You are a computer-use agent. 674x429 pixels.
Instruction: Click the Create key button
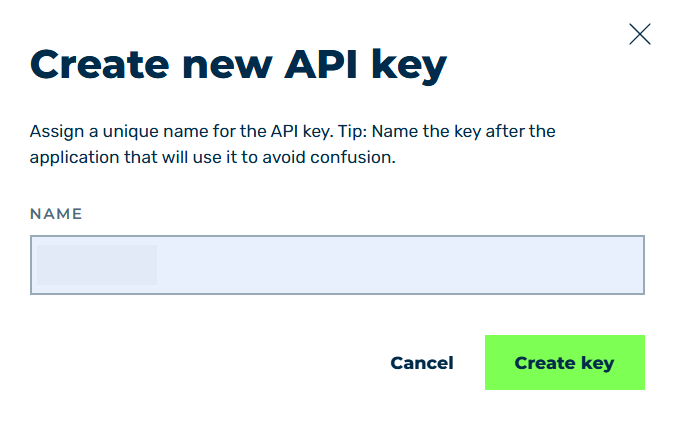565,362
